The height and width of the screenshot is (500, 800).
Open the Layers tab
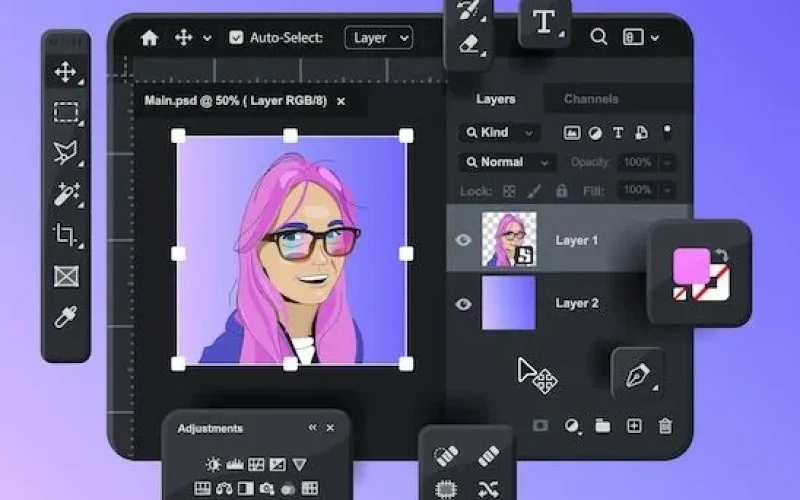click(x=495, y=99)
